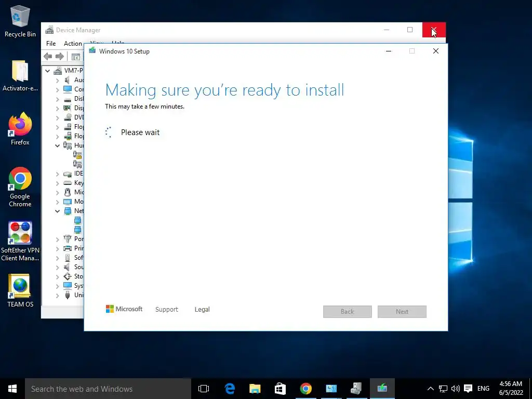Expand the IDE controllers category arrow

pos(57,174)
